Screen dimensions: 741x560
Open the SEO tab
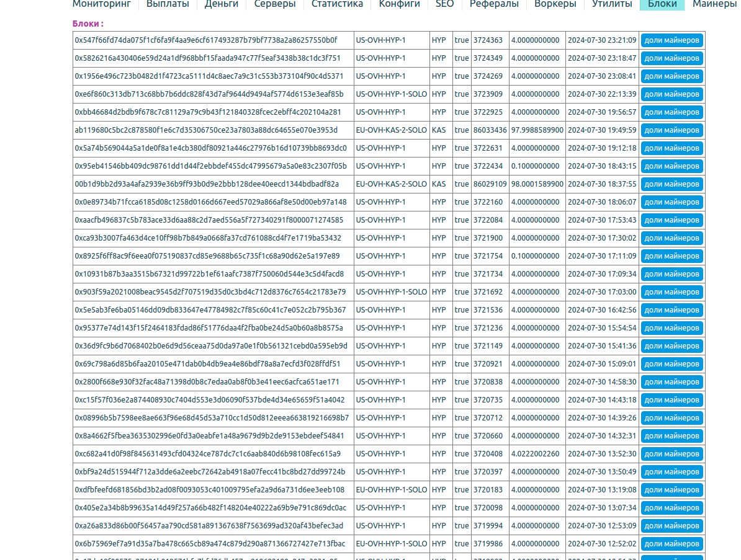coord(444,4)
